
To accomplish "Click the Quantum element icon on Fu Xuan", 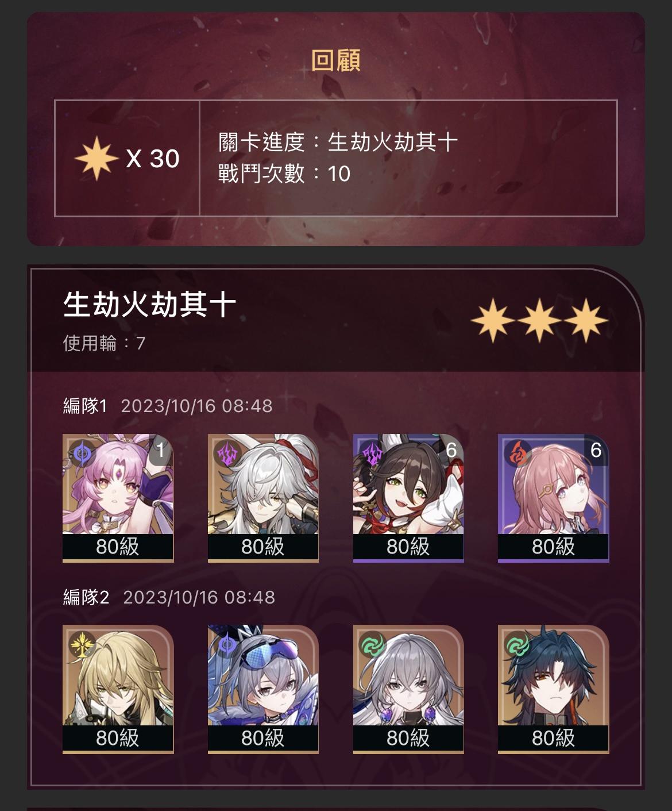I will [x=82, y=454].
